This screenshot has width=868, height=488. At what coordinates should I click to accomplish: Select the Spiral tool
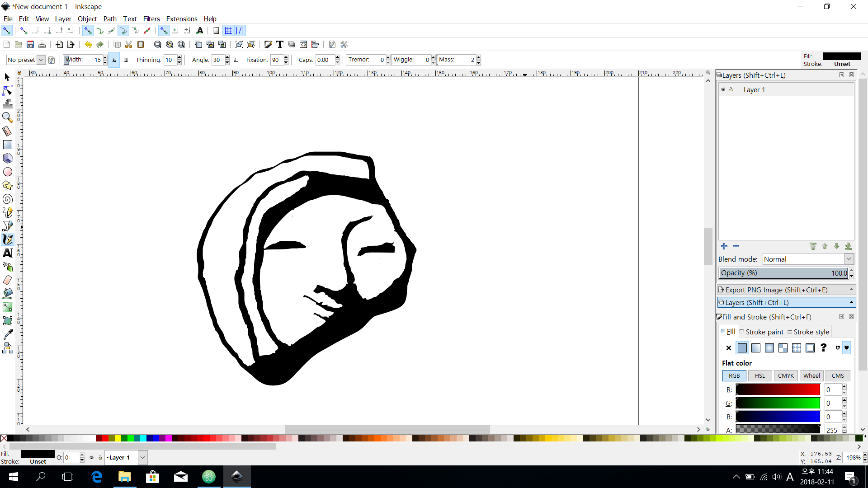(x=7, y=199)
